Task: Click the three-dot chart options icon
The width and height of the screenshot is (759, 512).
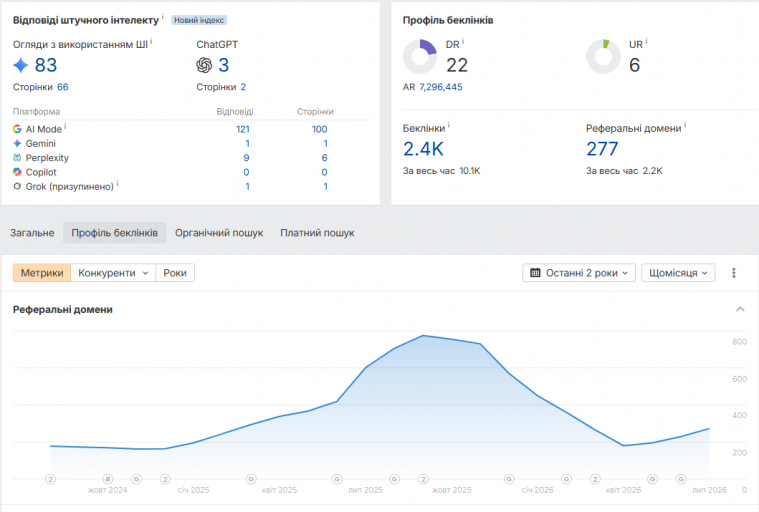Action: tap(733, 273)
